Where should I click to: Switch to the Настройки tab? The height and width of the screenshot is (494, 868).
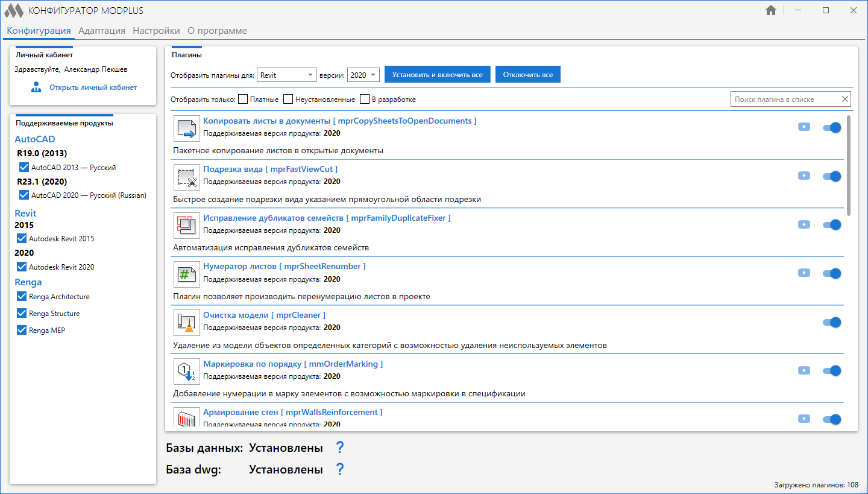pyautogui.click(x=156, y=31)
